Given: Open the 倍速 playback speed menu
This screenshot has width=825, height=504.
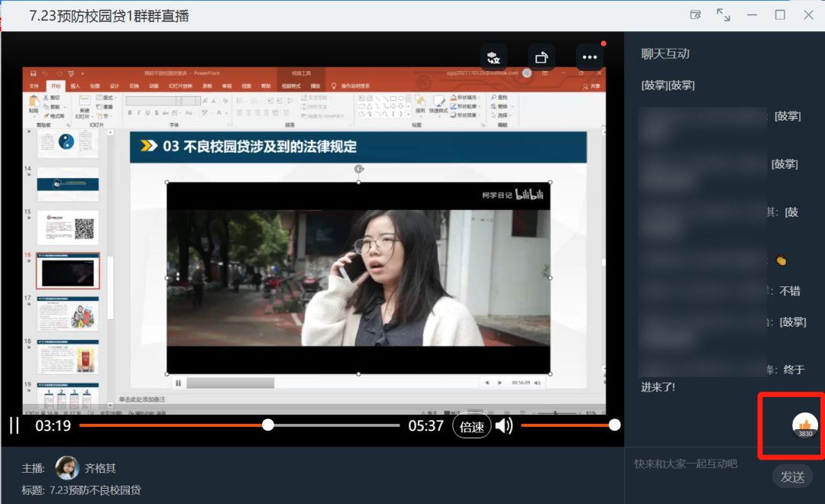Looking at the screenshot, I should pyautogui.click(x=471, y=426).
